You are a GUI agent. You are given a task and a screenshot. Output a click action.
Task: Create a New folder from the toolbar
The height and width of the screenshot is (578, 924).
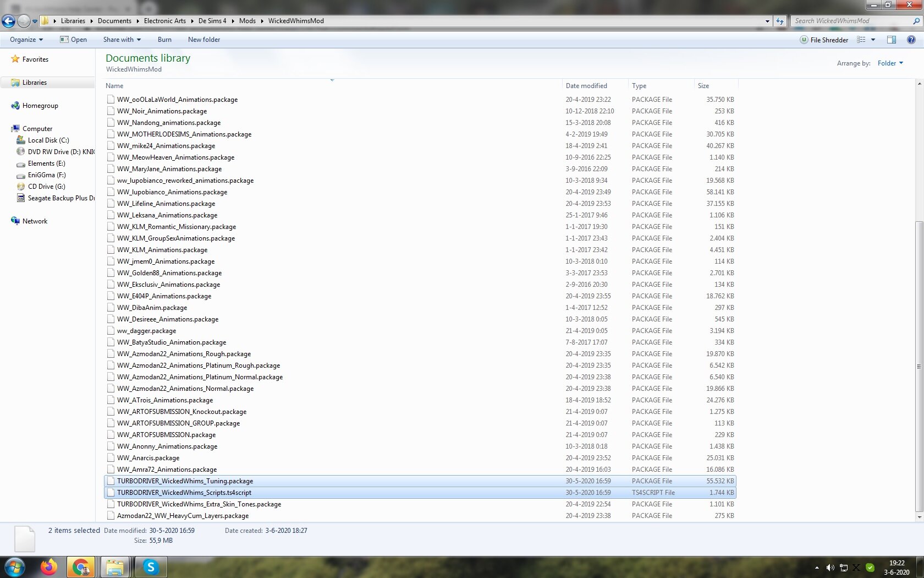tap(204, 40)
